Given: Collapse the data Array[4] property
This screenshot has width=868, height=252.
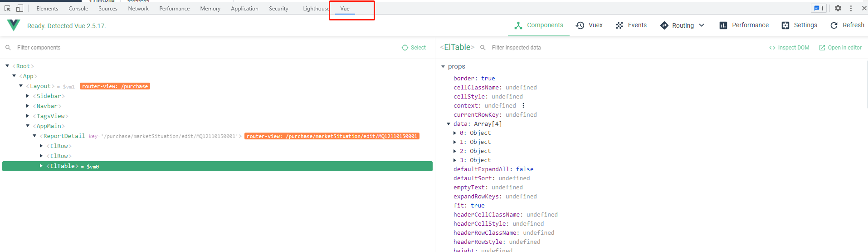Looking at the screenshot, I should pyautogui.click(x=449, y=124).
